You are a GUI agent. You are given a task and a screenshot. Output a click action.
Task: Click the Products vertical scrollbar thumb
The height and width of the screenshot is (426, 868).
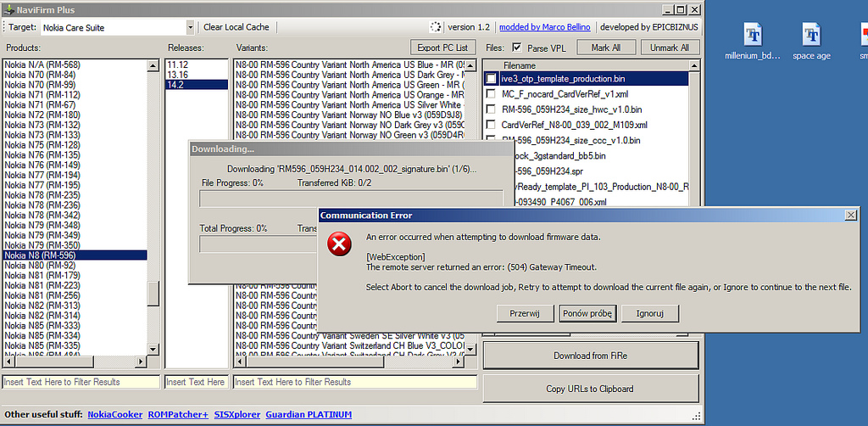click(x=153, y=293)
